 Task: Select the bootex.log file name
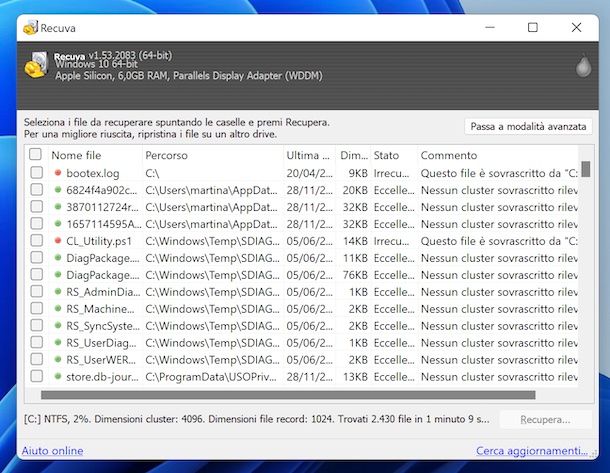93,173
